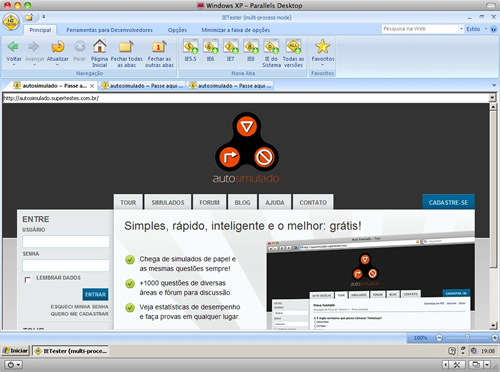Click the ENTRAR login button
Screen dimensions: 500x372
tap(95, 294)
